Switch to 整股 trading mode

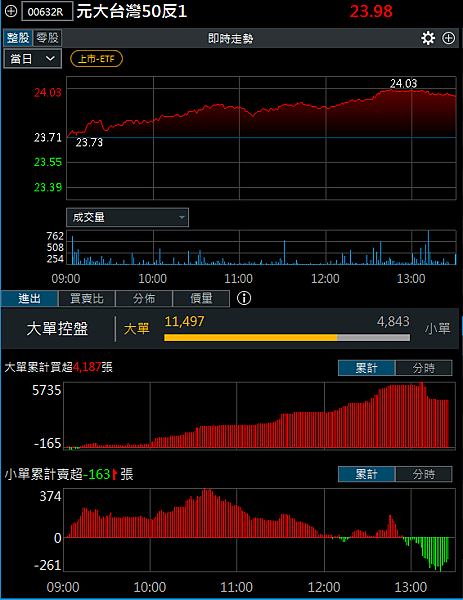click(18, 38)
